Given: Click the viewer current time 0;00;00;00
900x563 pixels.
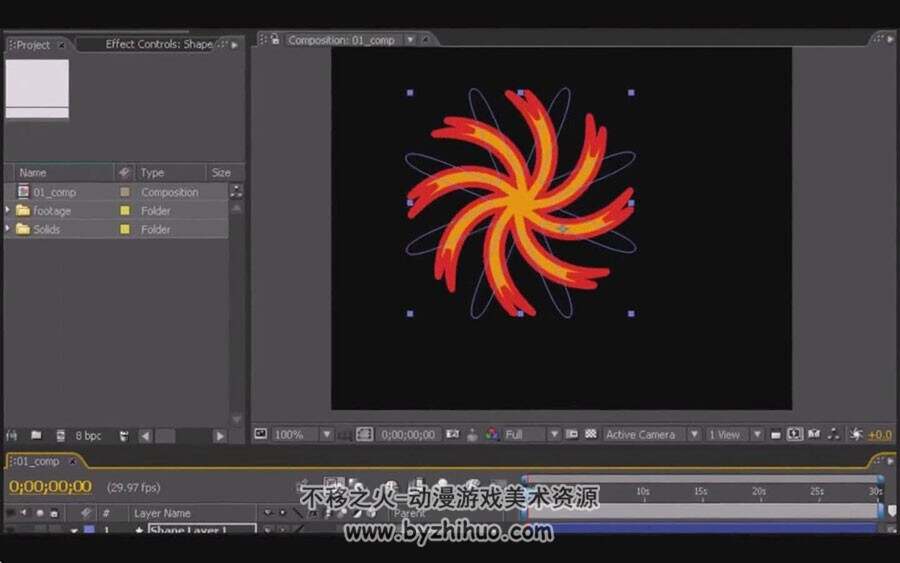Looking at the screenshot, I should [408, 434].
